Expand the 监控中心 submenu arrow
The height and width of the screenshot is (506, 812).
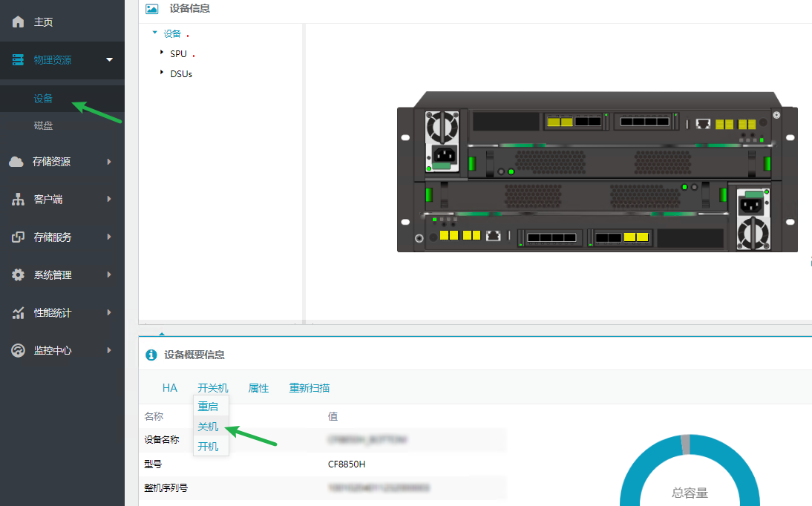tap(109, 350)
